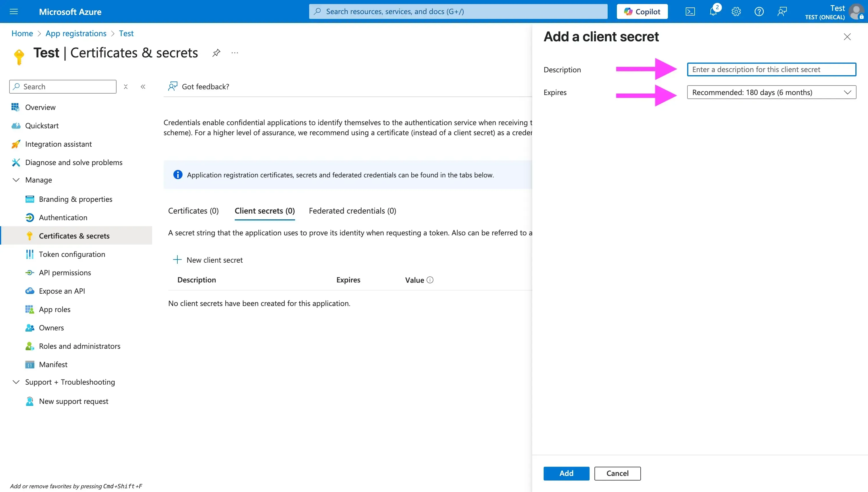Pin the Certificates & secrets page

(216, 53)
